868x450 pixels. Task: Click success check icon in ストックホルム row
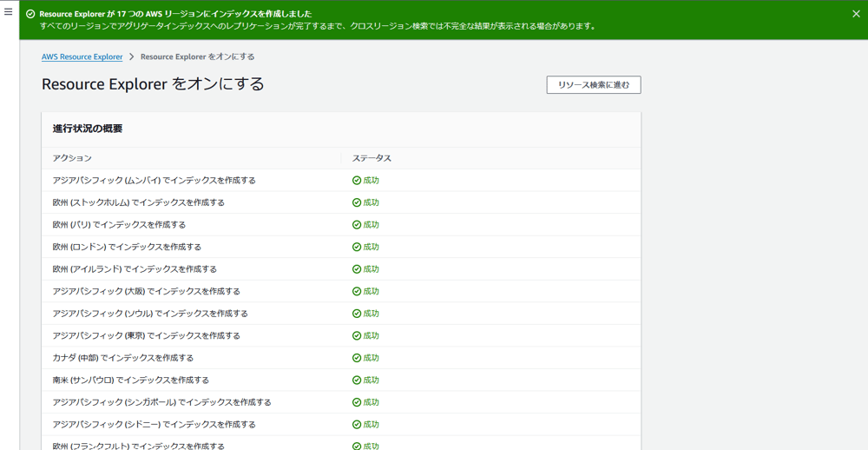pyautogui.click(x=357, y=202)
